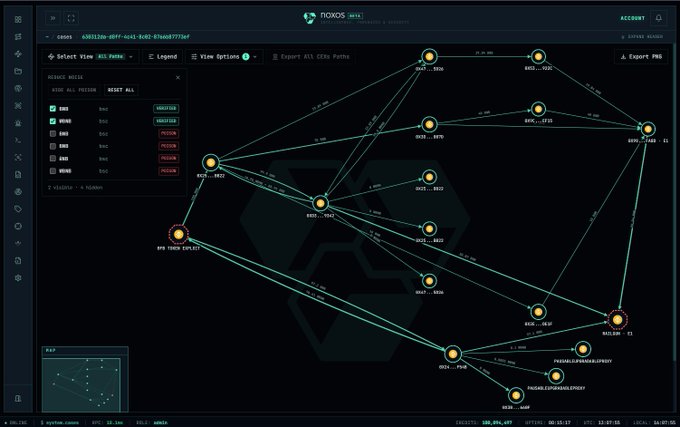The height and width of the screenshot is (427, 680).
Task: Open the terminal prompt icon in sidebar
Action: [x=18, y=140]
